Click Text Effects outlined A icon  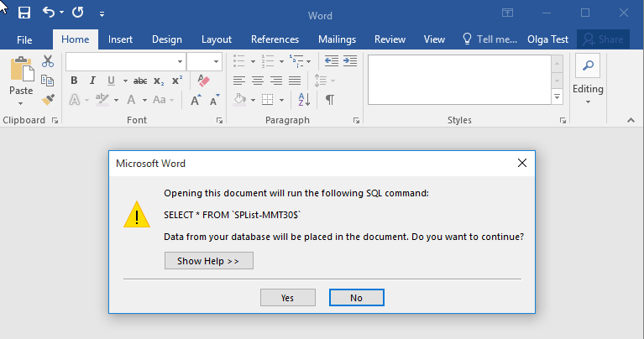tap(75, 99)
